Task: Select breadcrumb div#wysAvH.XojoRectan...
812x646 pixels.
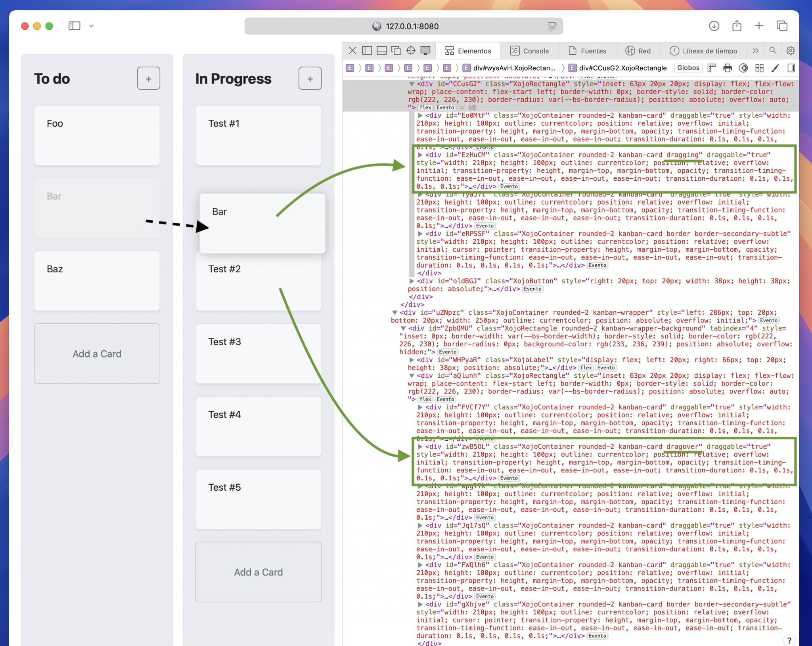Action: tap(509, 68)
